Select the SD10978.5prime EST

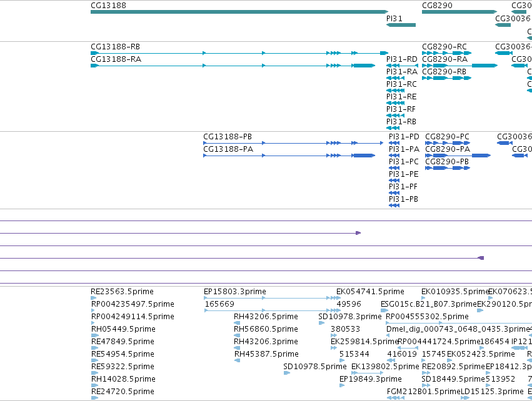click(x=287, y=373)
